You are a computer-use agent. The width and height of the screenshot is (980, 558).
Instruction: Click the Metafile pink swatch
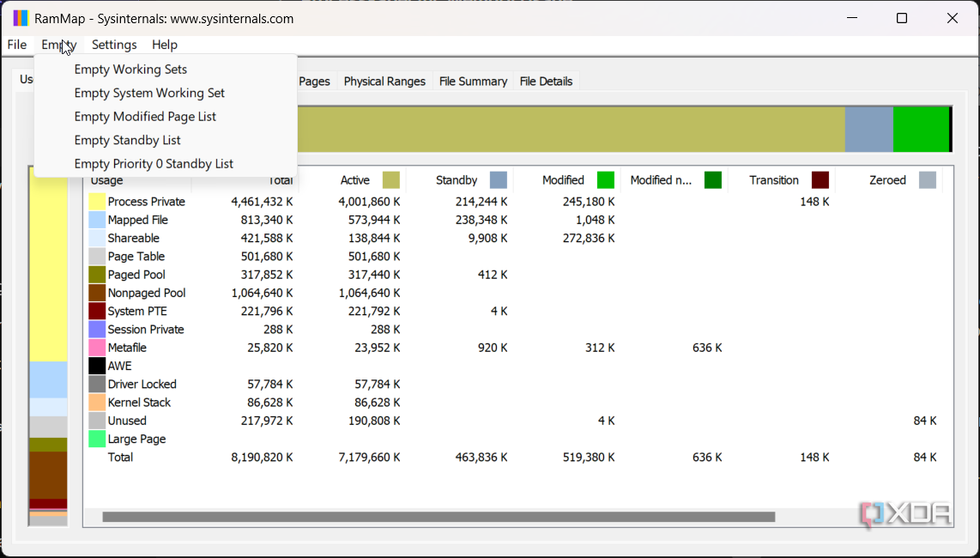pyautogui.click(x=97, y=347)
